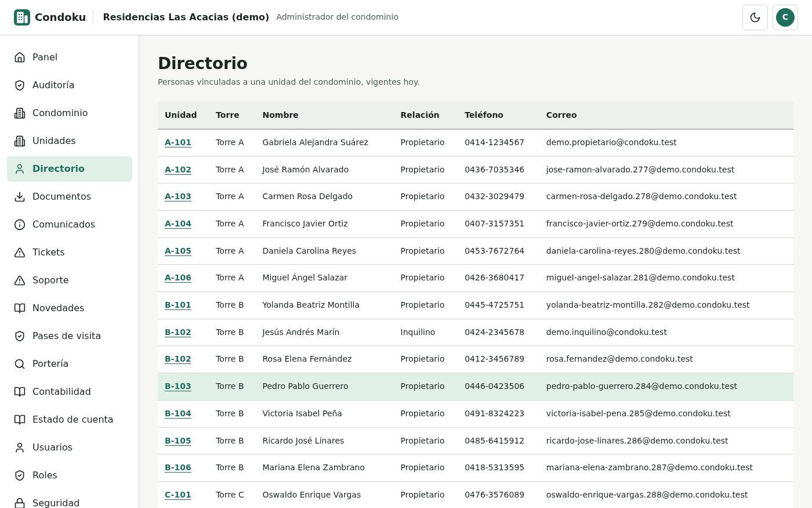This screenshot has width=812, height=508.
Task: Click the Unidades building icon
Action: pos(20,141)
